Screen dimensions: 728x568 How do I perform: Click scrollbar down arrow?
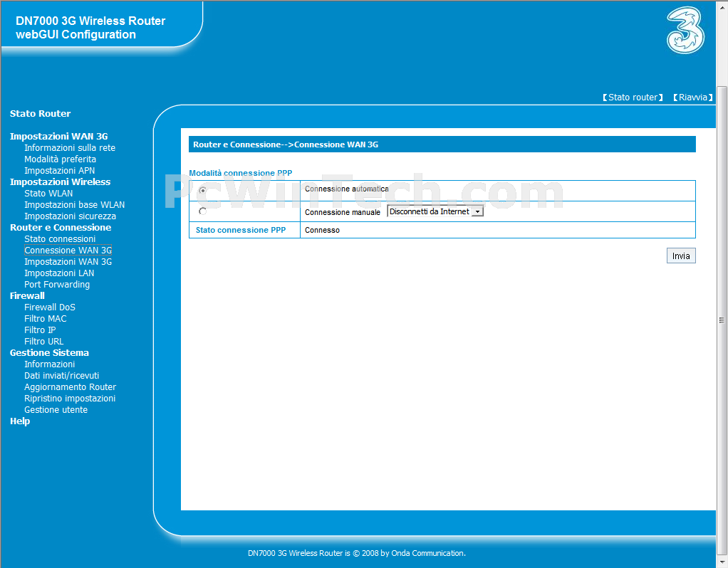[x=722, y=562]
